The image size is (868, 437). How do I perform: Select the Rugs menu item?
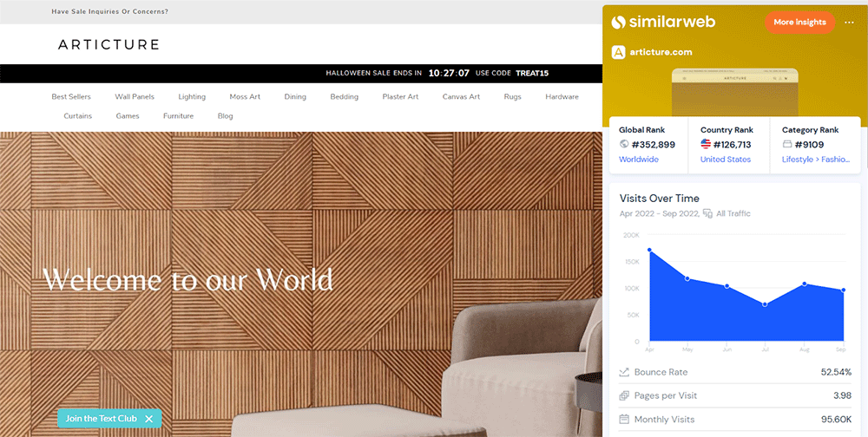point(512,97)
